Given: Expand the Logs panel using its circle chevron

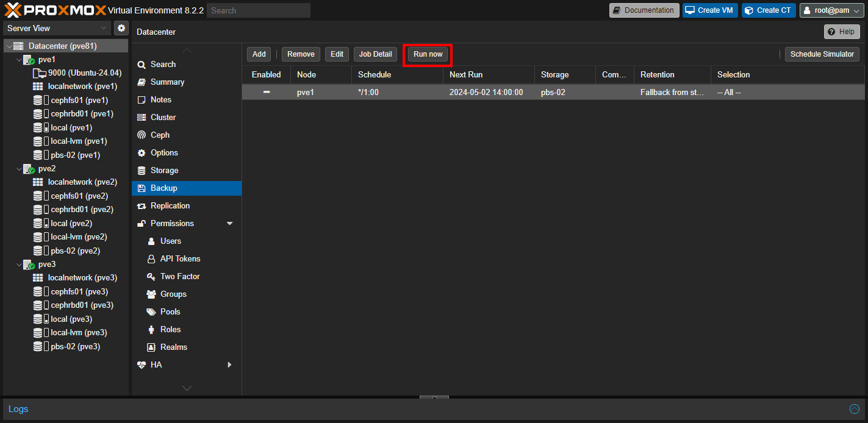Looking at the screenshot, I should click(855, 409).
